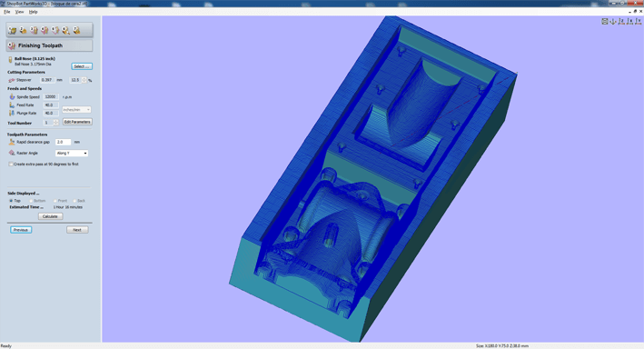Click the Select tool button
Image resolution: width=644 pixels, height=349 pixels.
point(82,66)
